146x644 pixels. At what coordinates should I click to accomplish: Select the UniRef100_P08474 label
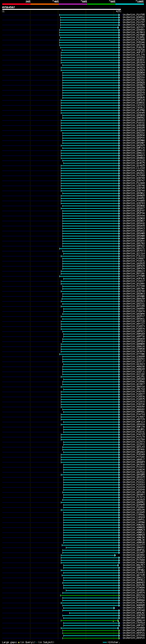[x=133, y=311]
